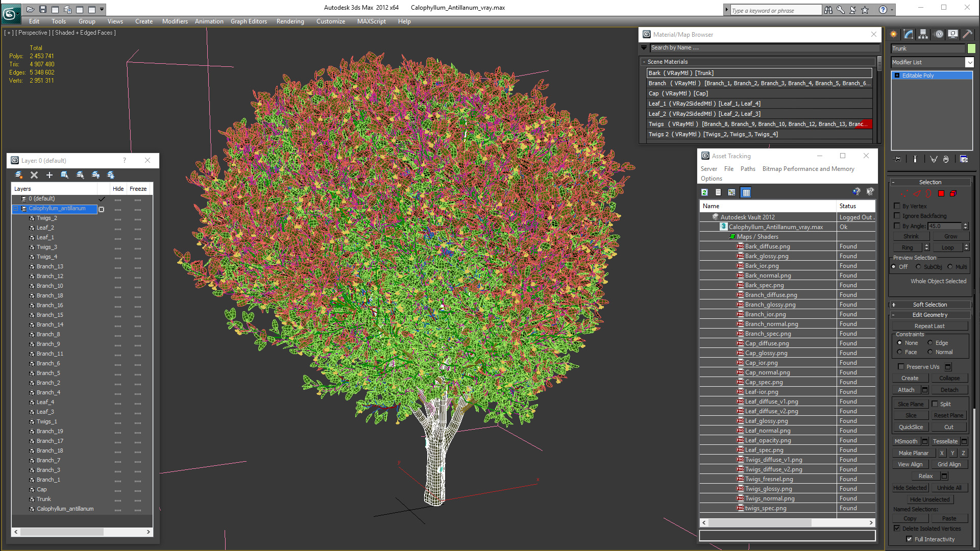Screen dimensions: 980x551
Task: Click Remove Modifier trash icon
Action: click(x=946, y=159)
